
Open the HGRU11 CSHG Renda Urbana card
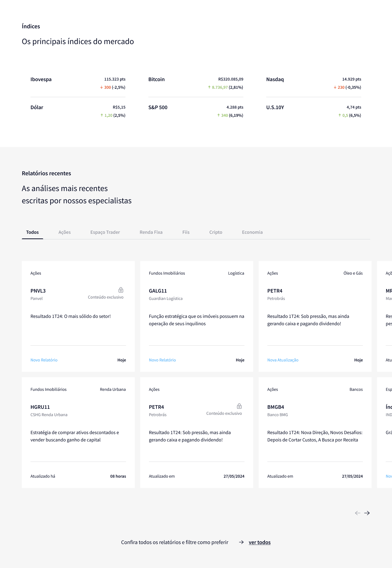pos(78,432)
